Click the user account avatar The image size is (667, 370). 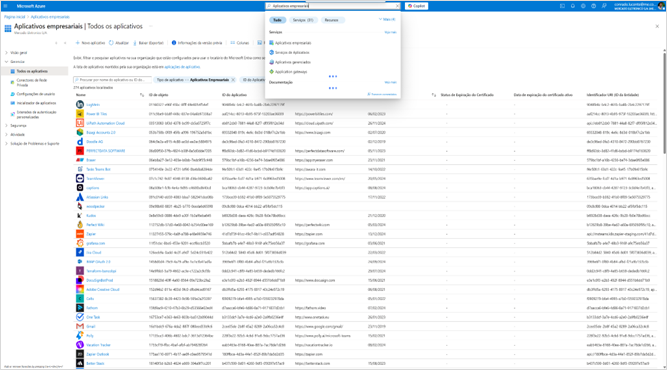pos(661,6)
